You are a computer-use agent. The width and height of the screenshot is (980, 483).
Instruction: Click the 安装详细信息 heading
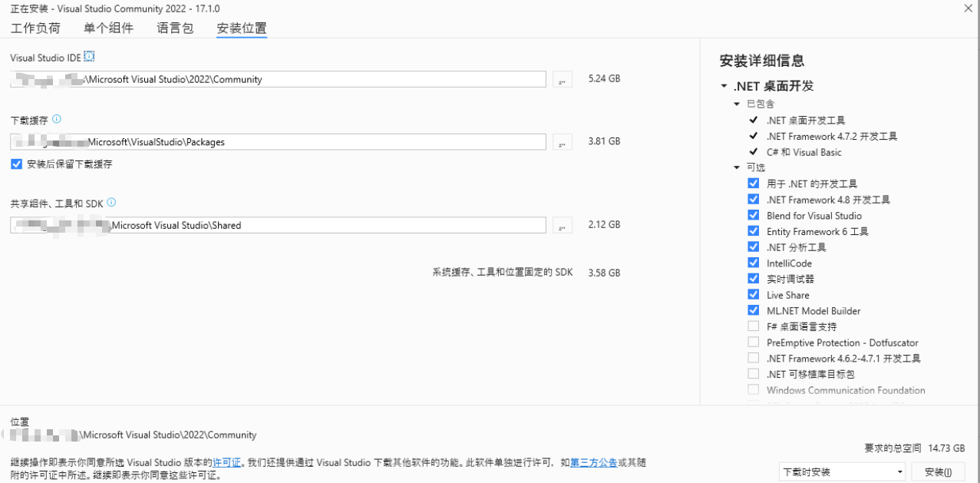click(762, 61)
